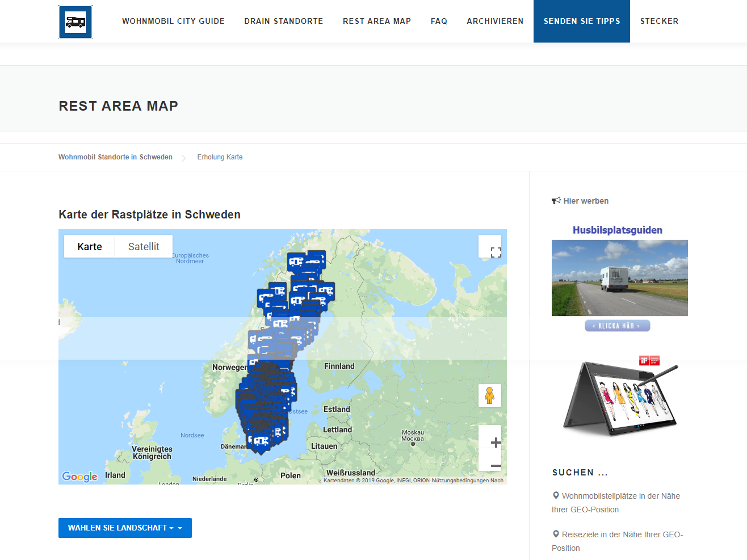Zoom out using the map minus button
This screenshot has width=747, height=560.
(x=495, y=466)
